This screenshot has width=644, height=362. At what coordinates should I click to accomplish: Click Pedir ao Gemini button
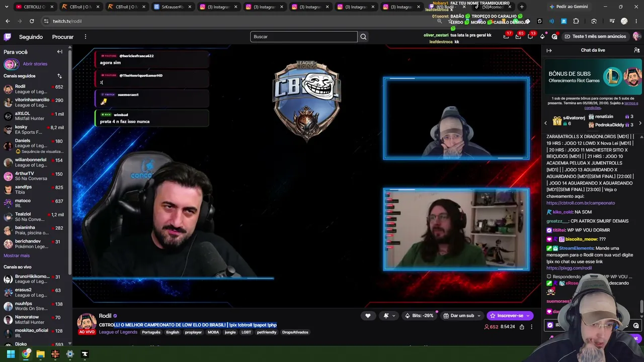click(x=569, y=7)
